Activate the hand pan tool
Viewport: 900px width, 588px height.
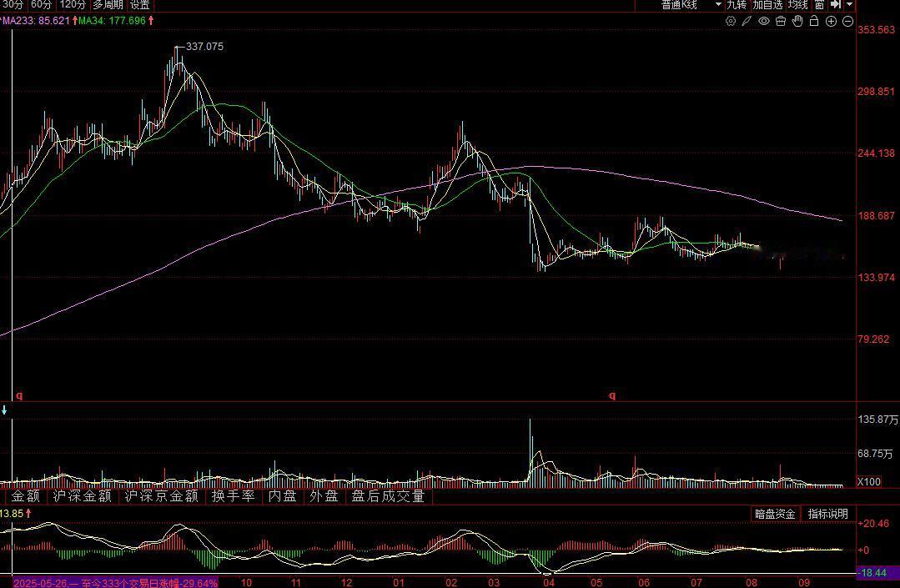(797, 21)
